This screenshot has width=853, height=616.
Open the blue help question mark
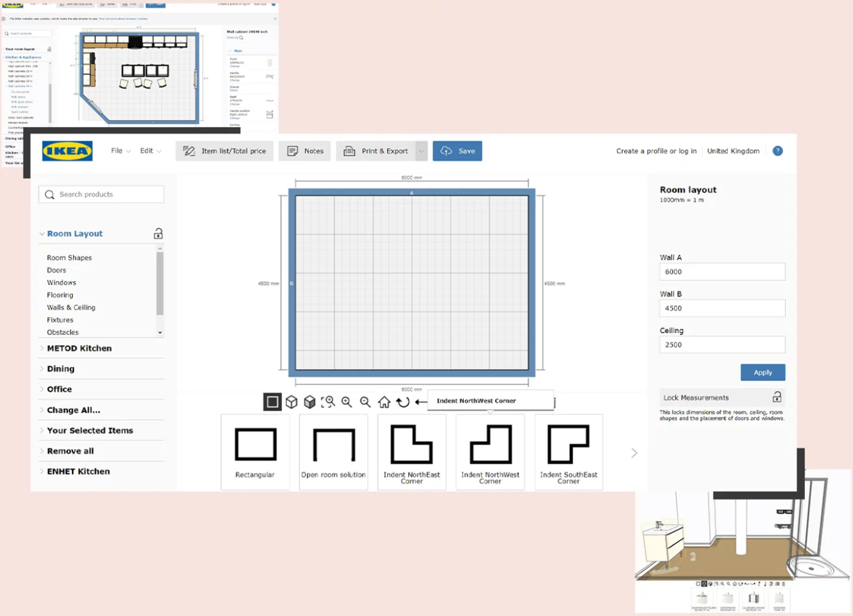[x=777, y=151]
